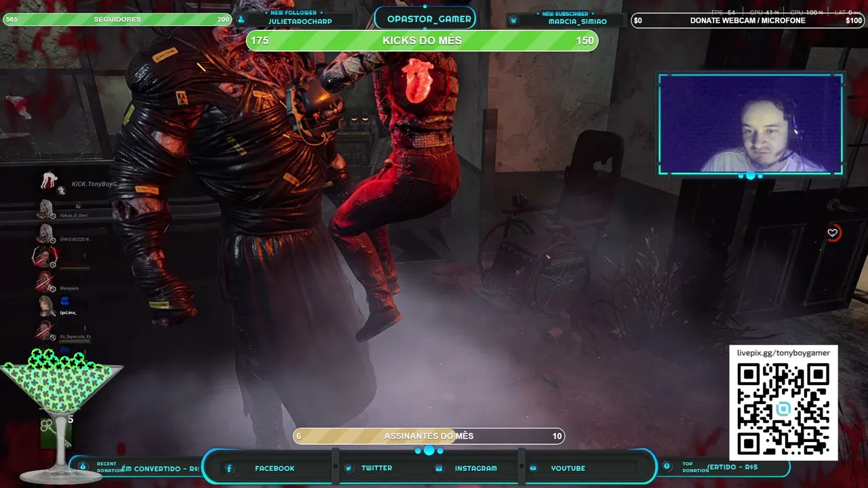Click the Marupiara survivor portrait
The width and height of the screenshot is (868, 488).
tap(45, 281)
